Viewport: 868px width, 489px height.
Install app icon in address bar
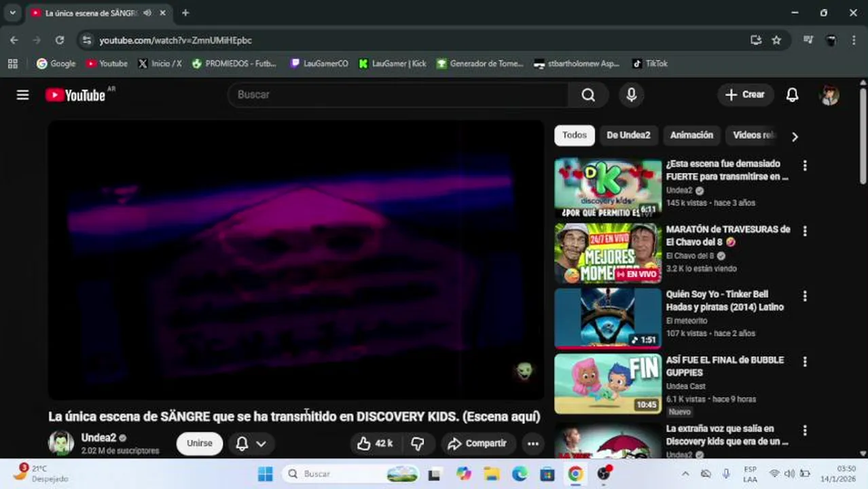[x=755, y=40]
